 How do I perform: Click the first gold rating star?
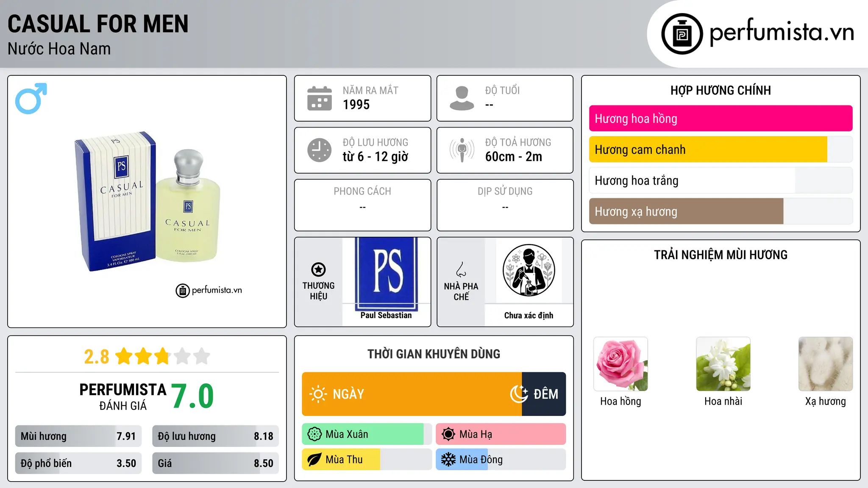[x=124, y=356]
